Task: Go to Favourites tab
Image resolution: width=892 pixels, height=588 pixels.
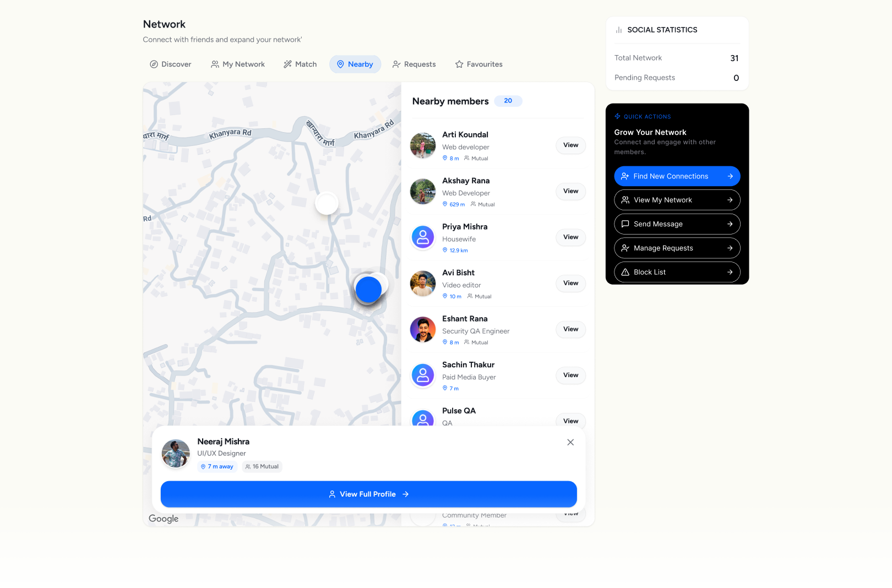Action: (x=479, y=64)
